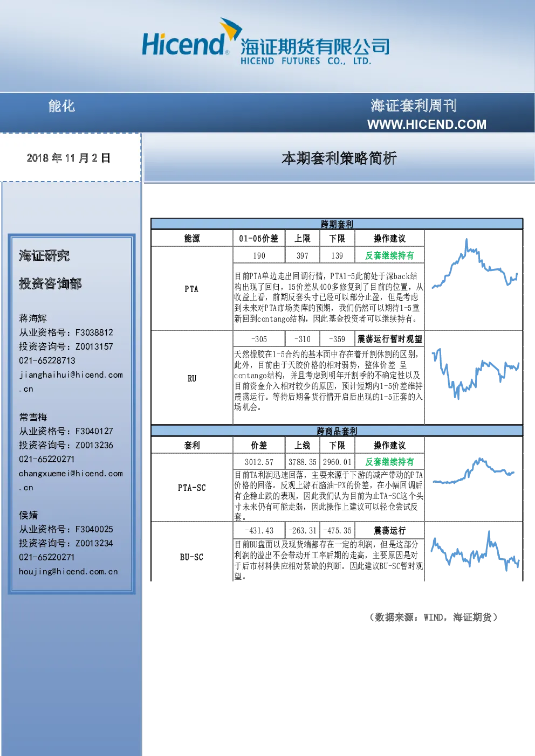Click the RU value -359
This screenshot has width=535, height=756.
[x=337, y=339]
